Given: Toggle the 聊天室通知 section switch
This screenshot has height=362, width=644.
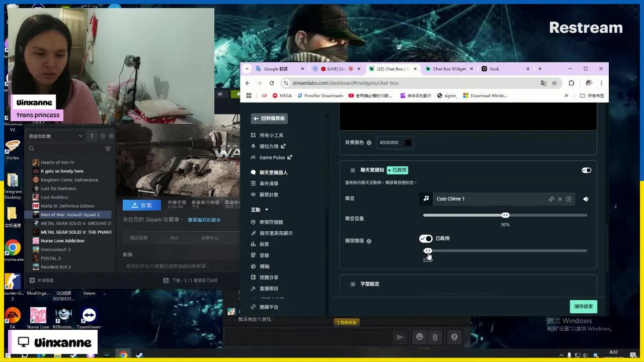Looking at the screenshot, I should (586, 170).
